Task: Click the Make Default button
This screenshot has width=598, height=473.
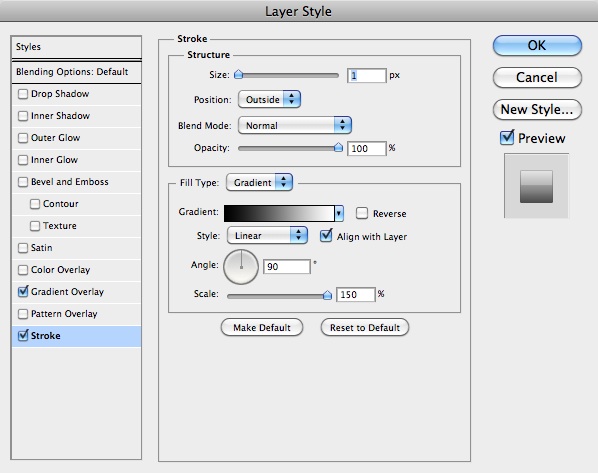Action: pyautogui.click(x=262, y=328)
